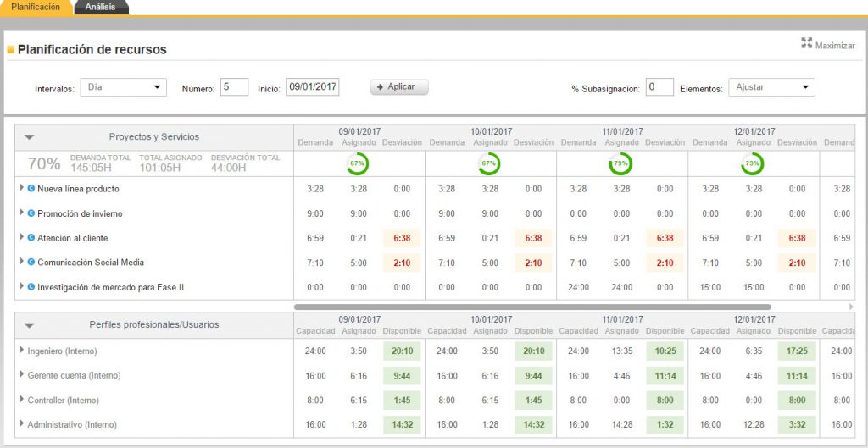
Task: Click blue icon beside Promoción de invierno
Action: (31, 213)
